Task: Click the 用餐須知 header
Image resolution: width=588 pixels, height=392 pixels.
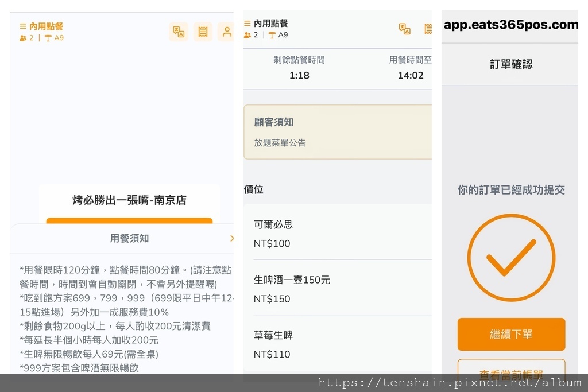Action: pos(129,238)
